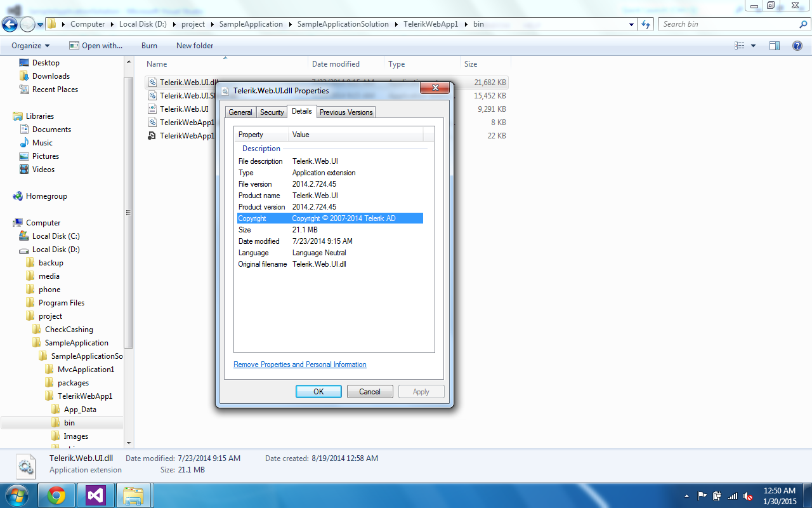812x508 pixels.
Task: Select the 9,291 KB Telerik.Web.UI file
Action: point(326,109)
